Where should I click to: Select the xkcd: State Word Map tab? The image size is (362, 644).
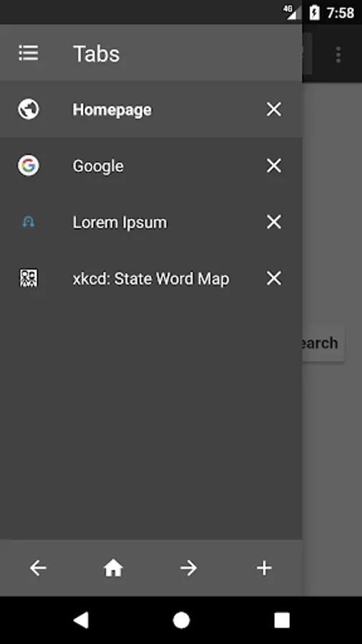point(151,278)
